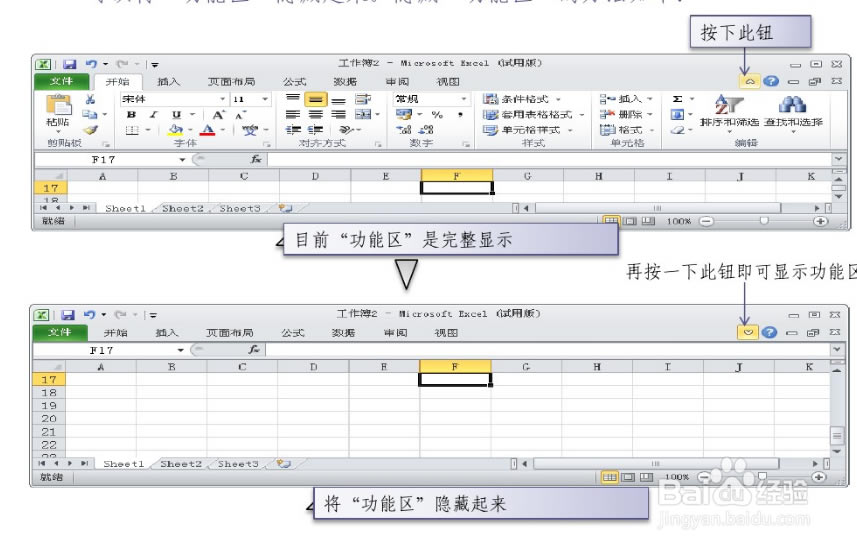
Task: Switch to Sheet3 in upper window
Action: tap(239, 209)
